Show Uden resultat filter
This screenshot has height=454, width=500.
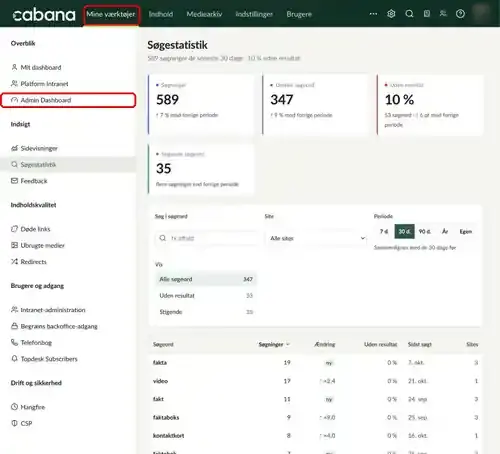[x=206, y=296]
